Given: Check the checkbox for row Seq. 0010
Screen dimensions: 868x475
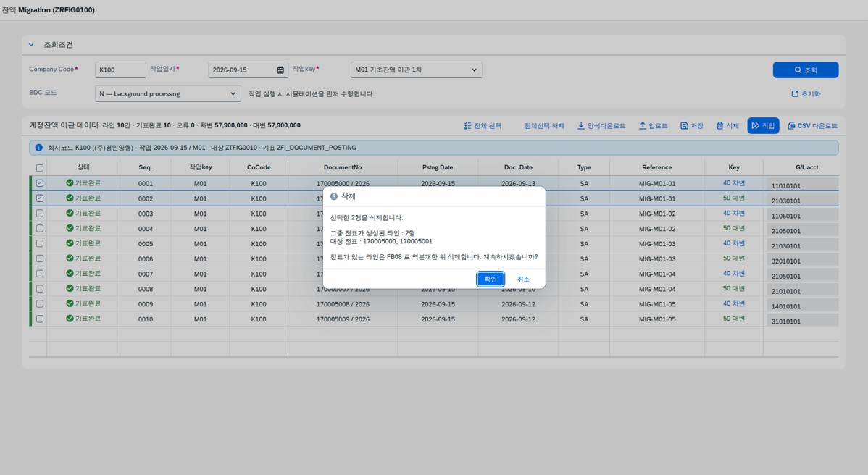Looking at the screenshot, I should (x=40, y=319).
